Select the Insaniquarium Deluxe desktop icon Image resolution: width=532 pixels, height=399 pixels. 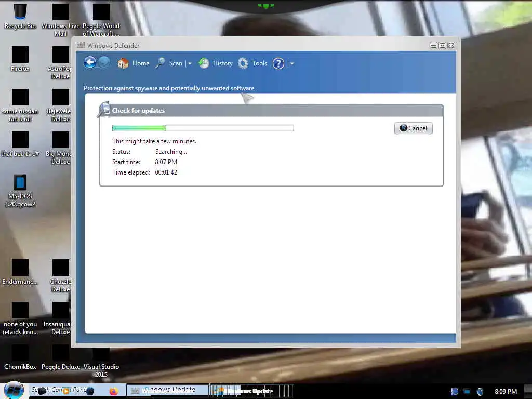[58, 318]
